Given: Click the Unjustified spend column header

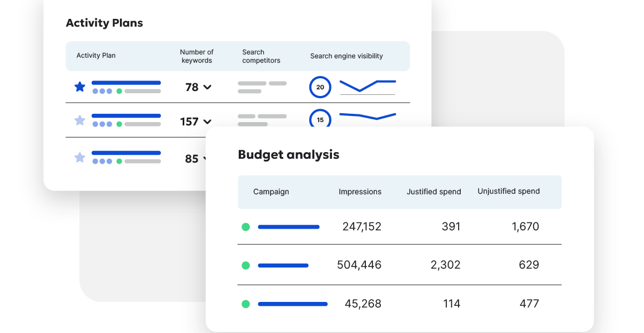Looking at the screenshot, I should [509, 191].
